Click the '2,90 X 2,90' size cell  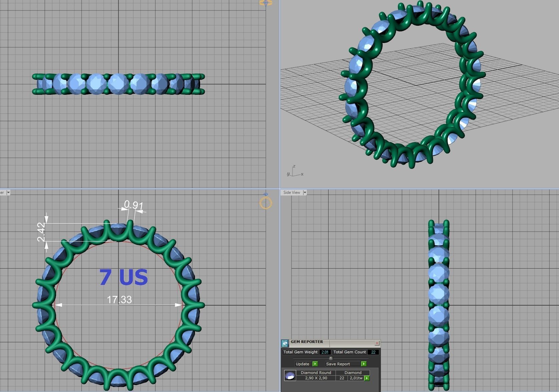316,378
